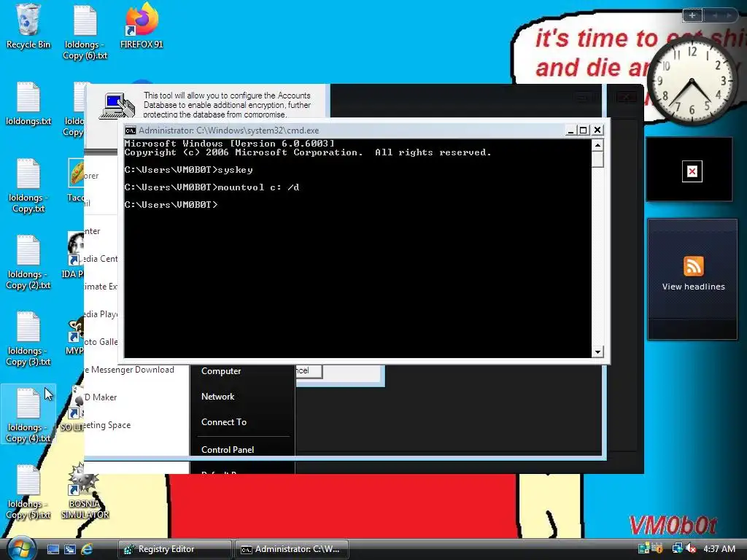The image size is (747, 560).
Task: Select loldongs - Copy (2).txt file icon
Action: [28, 262]
